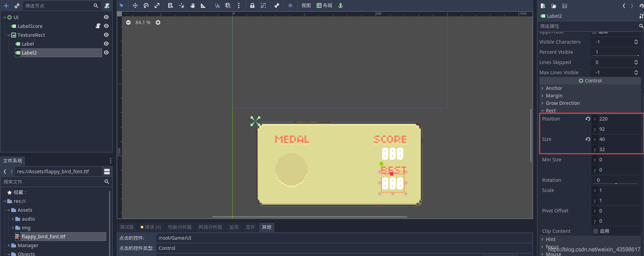Viewport: 644px width, 256px height.
Task: Select the LabelScore node
Action: click(30, 26)
